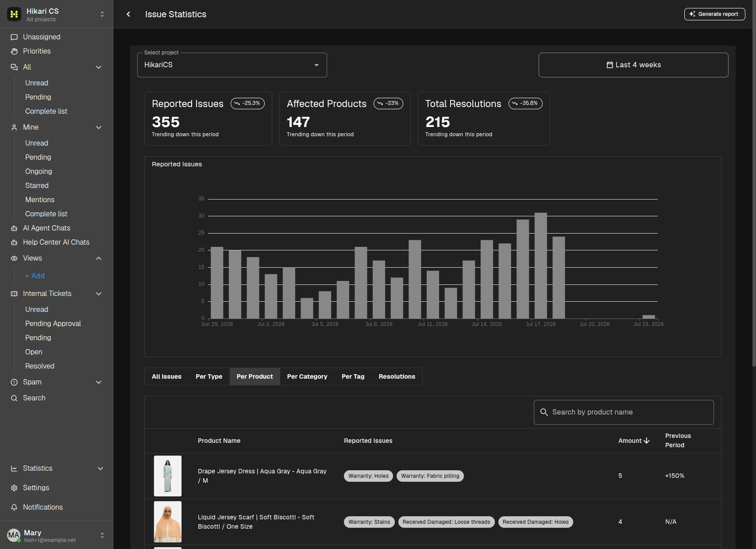
Task: Open the Resolutions tab
Action: tap(397, 376)
